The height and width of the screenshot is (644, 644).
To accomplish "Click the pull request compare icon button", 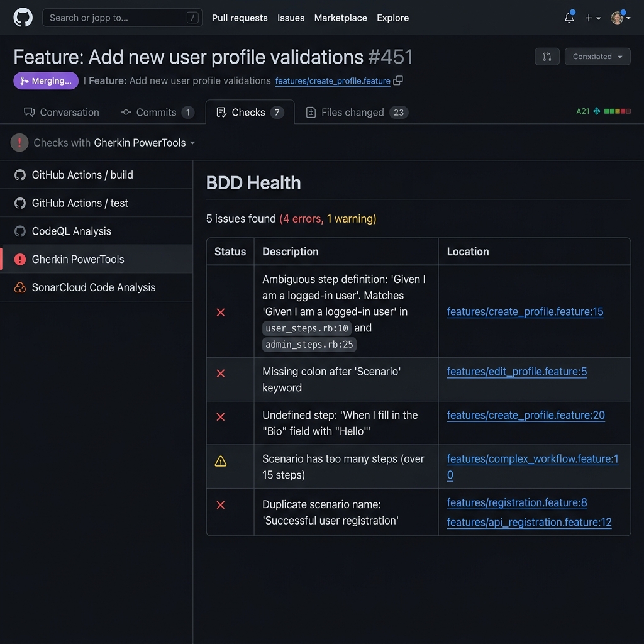I will coord(547,57).
